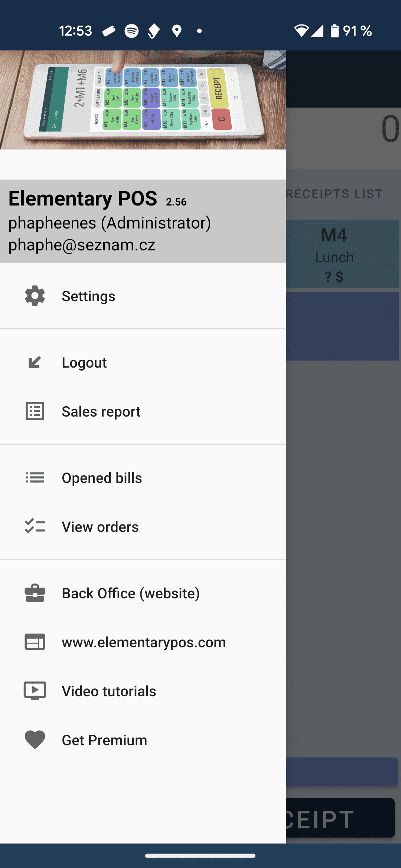Click the View orders checklist icon
This screenshot has height=868, width=401.
click(34, 526)
